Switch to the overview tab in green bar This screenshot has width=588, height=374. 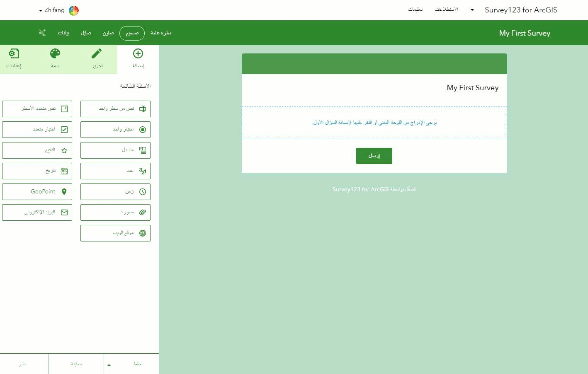(x=161, y=33)
